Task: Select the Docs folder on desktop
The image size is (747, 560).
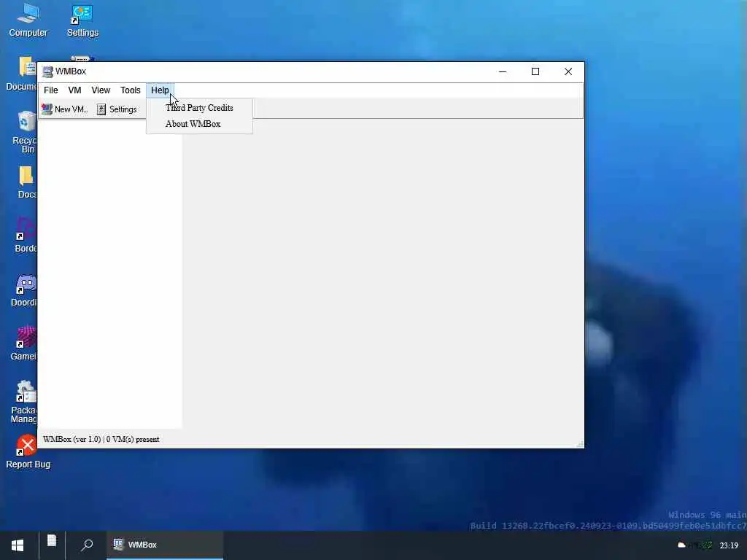Action: point(27,182)
